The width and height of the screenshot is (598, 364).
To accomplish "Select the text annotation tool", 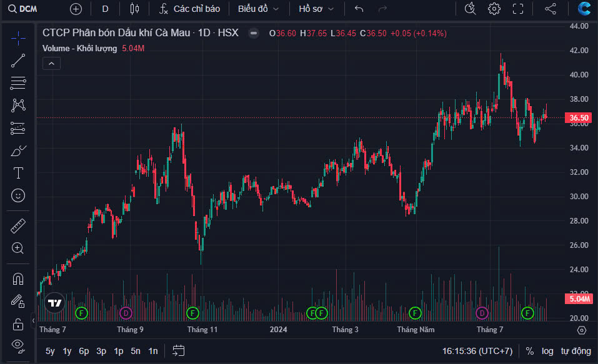I will 18,173.
